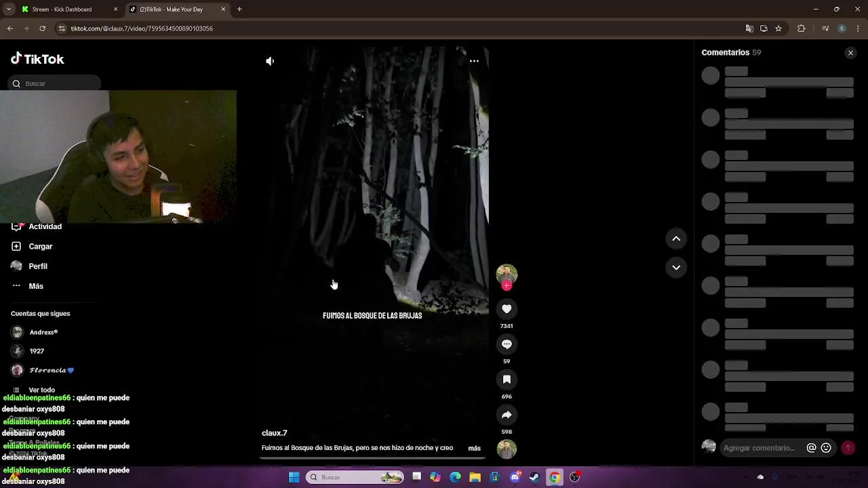Viewport: 868px width, 488px height.
Task: Open the Windows Start menu
Action: [x=294, y=477]
